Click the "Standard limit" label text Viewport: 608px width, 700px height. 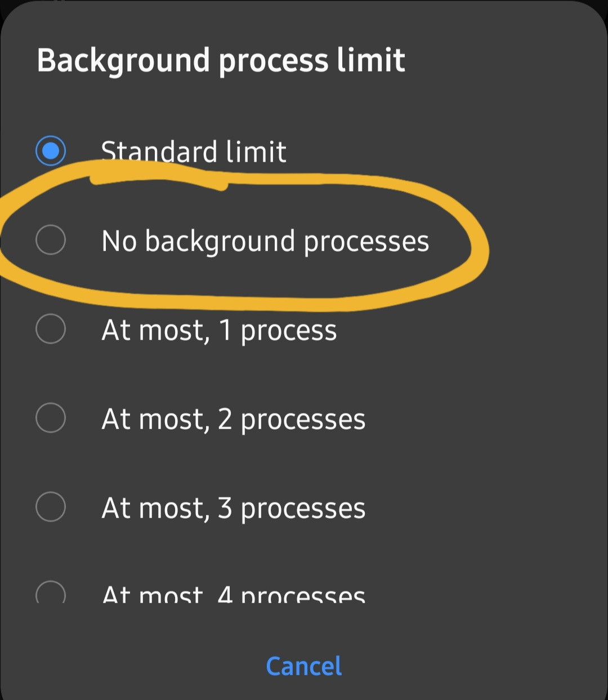pyautogui.click(x=194, y=152)
